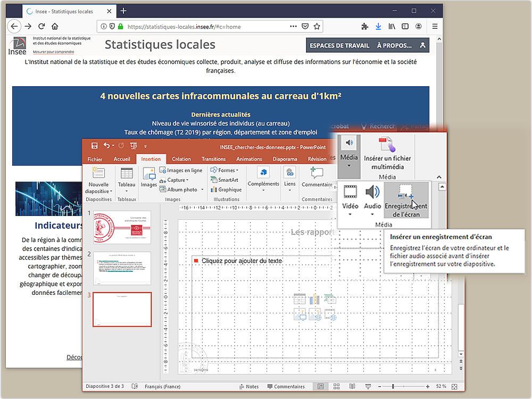This screenshot has width=532, height=399.
Task: Open a new Firefox tab with plus
Action: tap(123, 11)
